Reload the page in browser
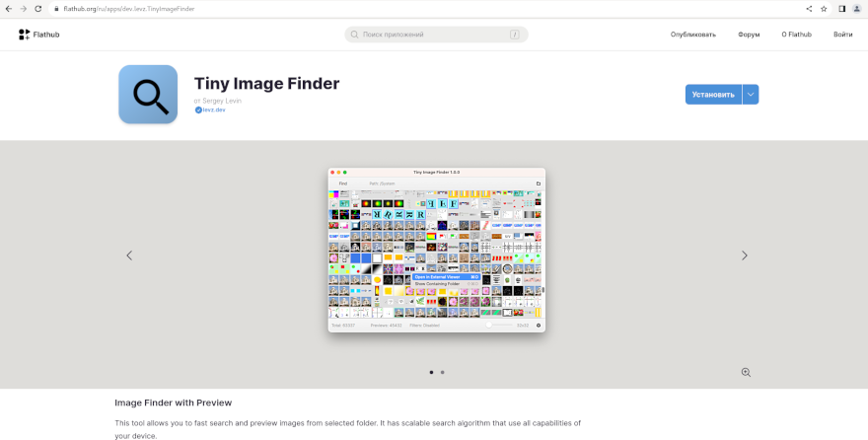The width and height of the screenshot is (868, 440). click(x=37, y=9)
